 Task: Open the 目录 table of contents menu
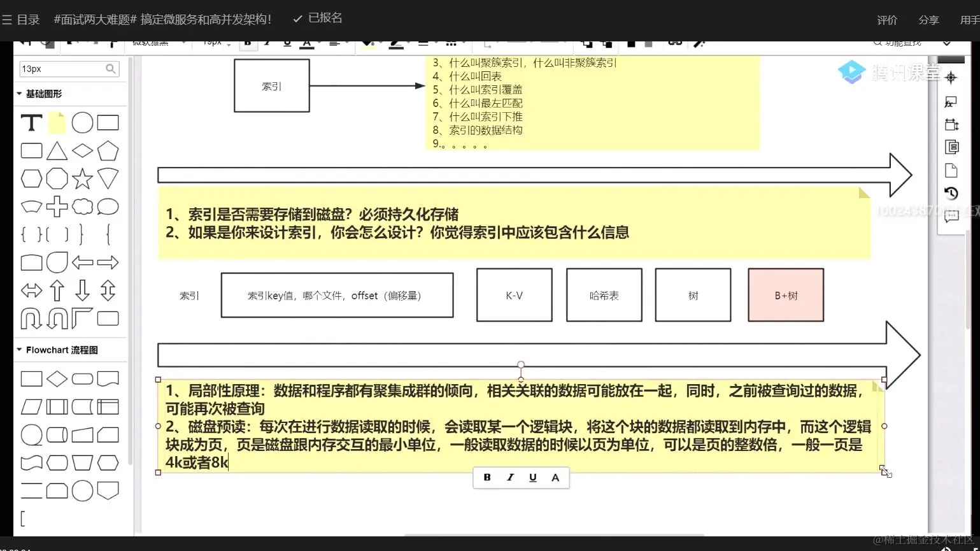[21, 20]
